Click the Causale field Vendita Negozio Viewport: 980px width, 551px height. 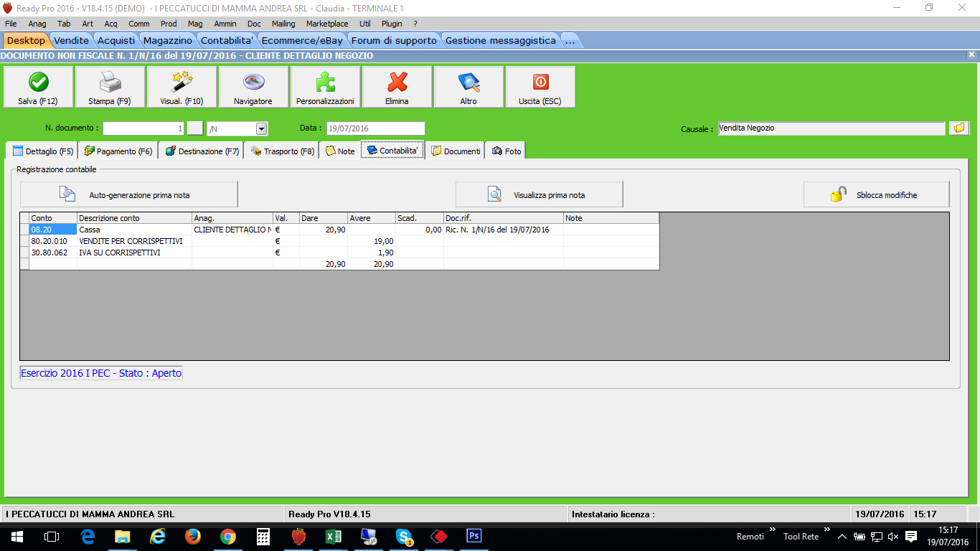831,128
